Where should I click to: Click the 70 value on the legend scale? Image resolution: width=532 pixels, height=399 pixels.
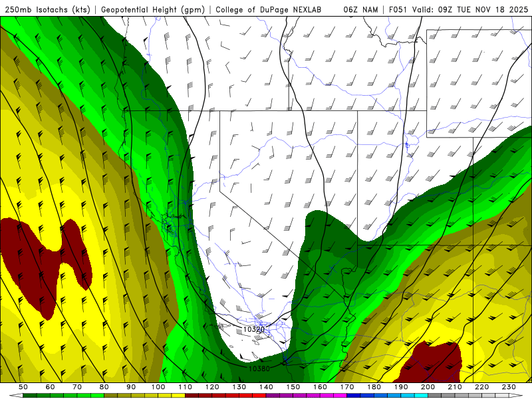pos(77,387)
